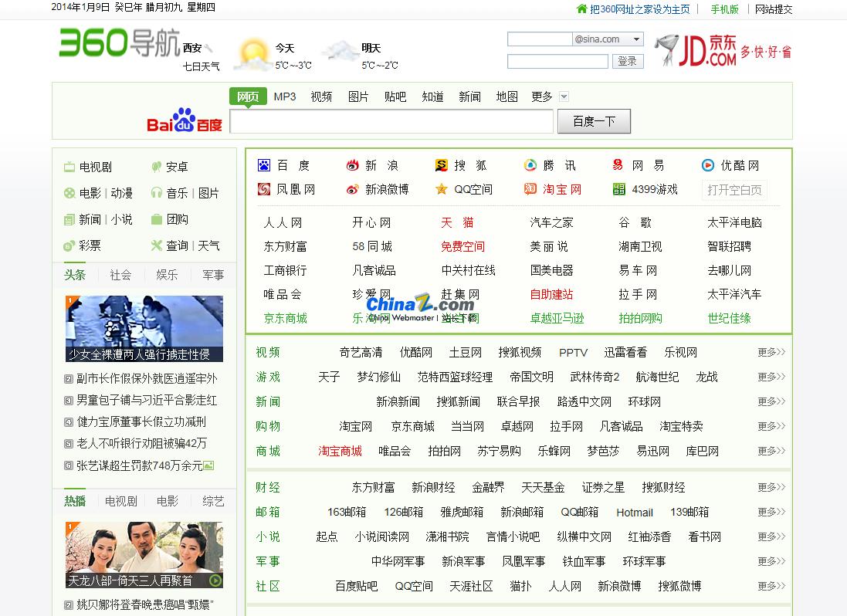Switch to the 军事 news tab
The height and width of the screenshot is (616, 847).
tap(213, 276)
